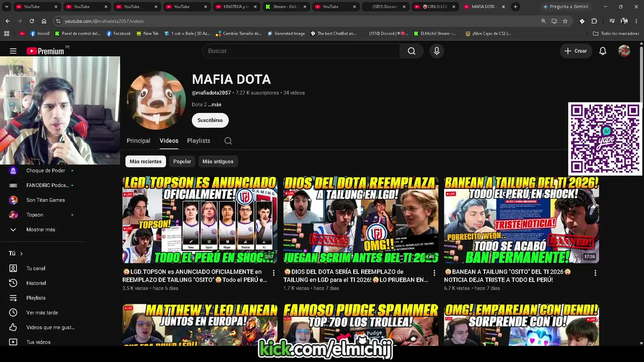Select the Más recientes filter chip
The image size is (644, 362).
(145, 161)
